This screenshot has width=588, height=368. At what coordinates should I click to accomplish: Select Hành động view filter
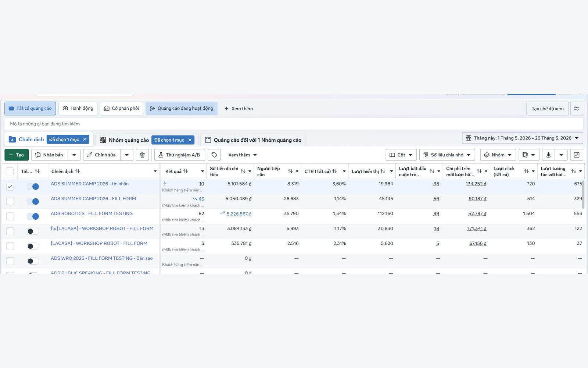click(78, 109)
